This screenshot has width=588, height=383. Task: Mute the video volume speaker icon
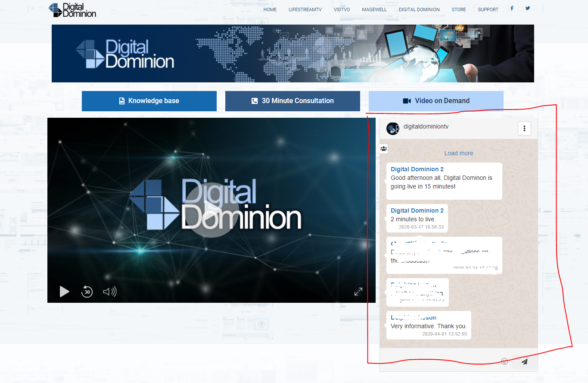click(110, 292)
